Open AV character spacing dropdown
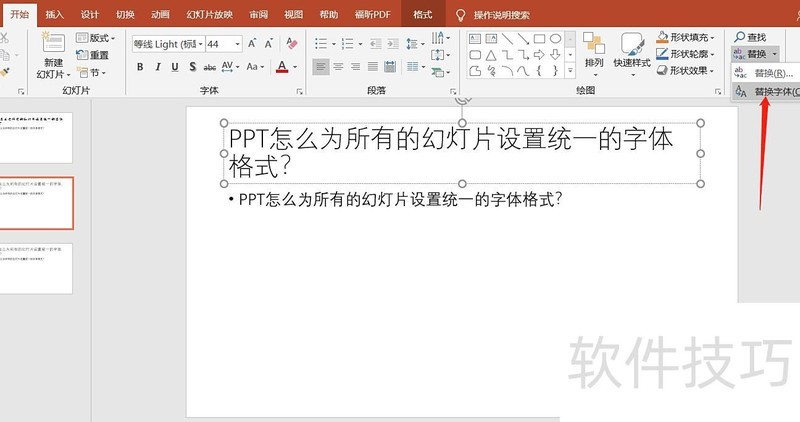Image resolution: width=800 pixels, height=422 pixels. [x=230, y=67]
